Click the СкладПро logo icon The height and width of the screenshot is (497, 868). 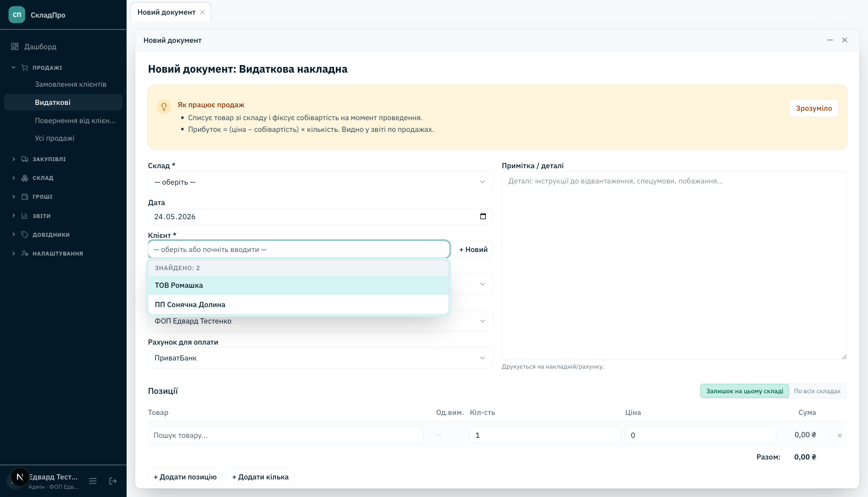(x=17, y=15)
